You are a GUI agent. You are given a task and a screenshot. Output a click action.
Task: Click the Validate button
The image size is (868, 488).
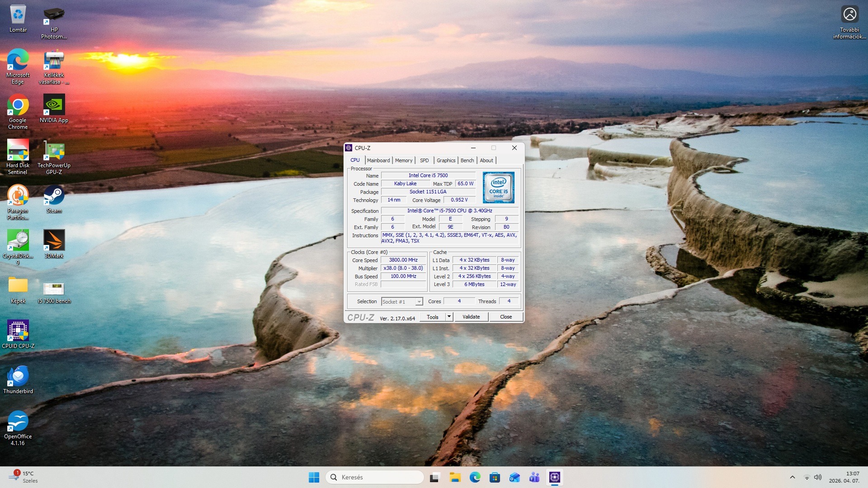(x=471, y=317)
